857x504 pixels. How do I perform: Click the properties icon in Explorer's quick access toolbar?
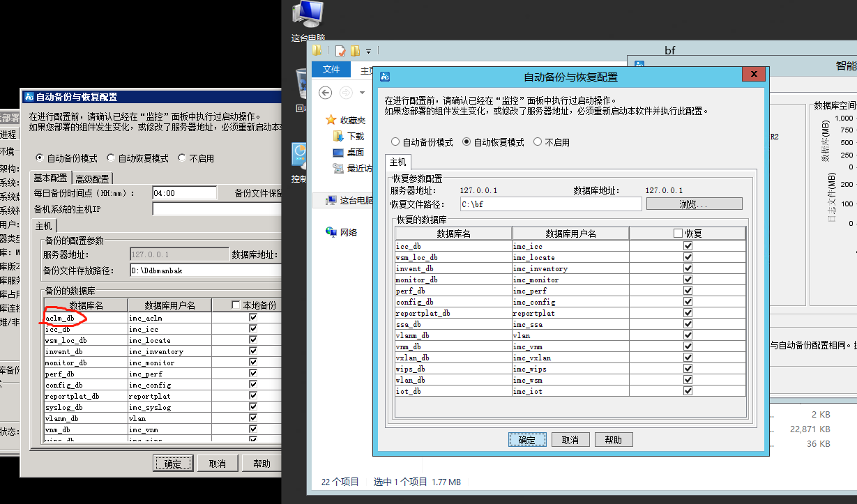(340, 51)
